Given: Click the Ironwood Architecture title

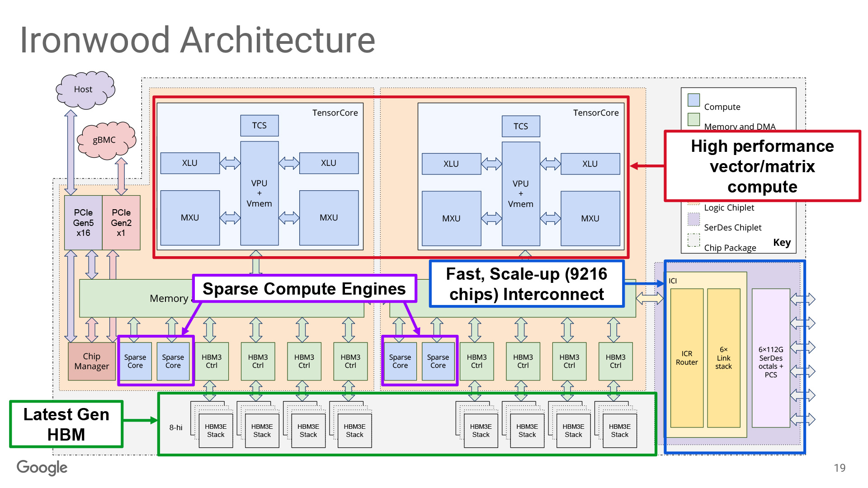Looking at the screenshot, I should [x=198, y=40].
